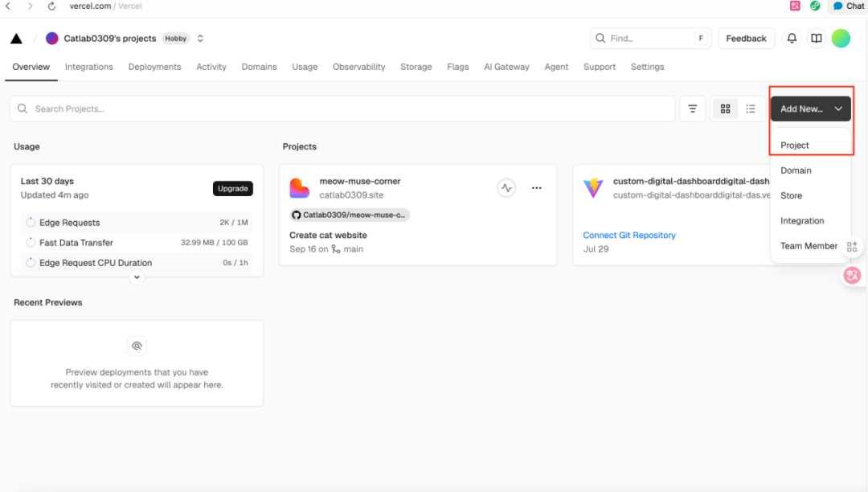Click the Vercel triangle logo
Viewport: 868px width, 492px height.
(17, 39)
